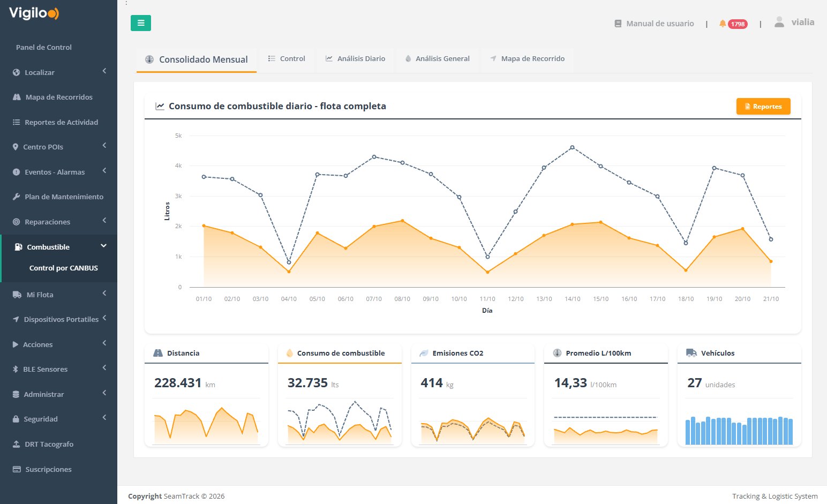This screenshot has width=827, height=504.
Task: Open notifications bell showing 1798
Action: pyautogui.click(x=733, y=24)
